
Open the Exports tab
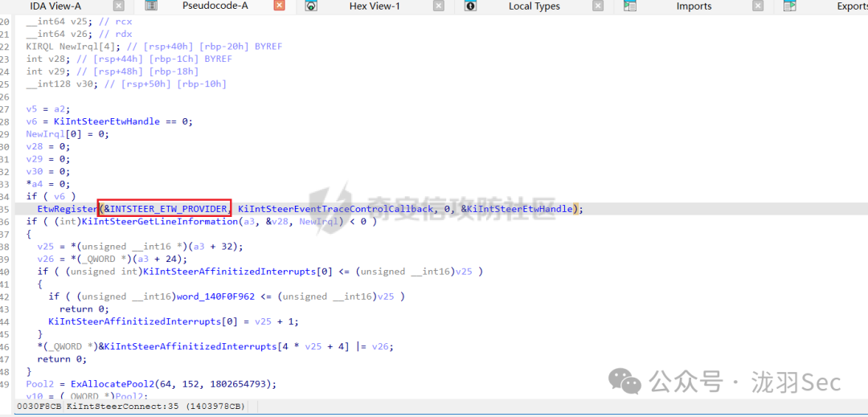853,6
